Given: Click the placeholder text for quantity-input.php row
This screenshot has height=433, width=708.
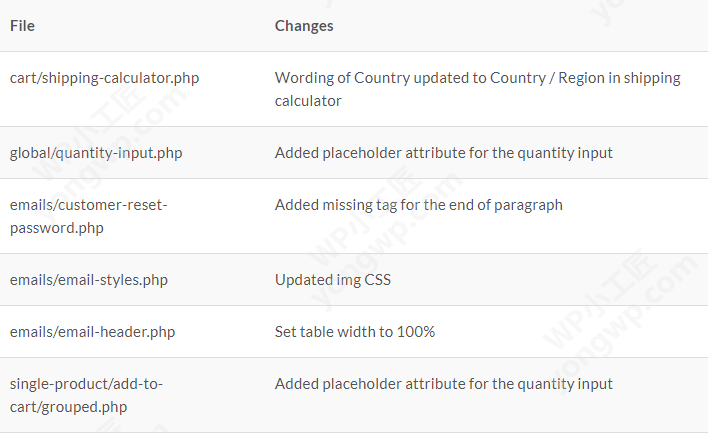Looking at the screenshot, I should [x=443, y=153].
